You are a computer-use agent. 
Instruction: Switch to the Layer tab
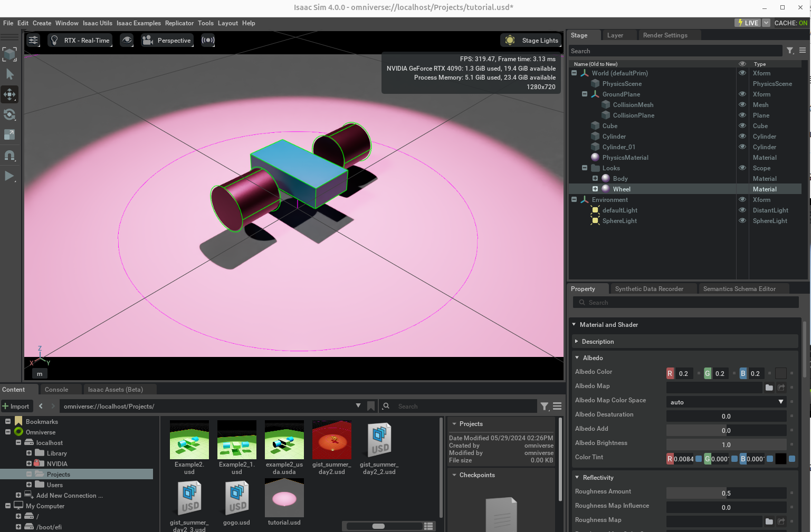615,35
